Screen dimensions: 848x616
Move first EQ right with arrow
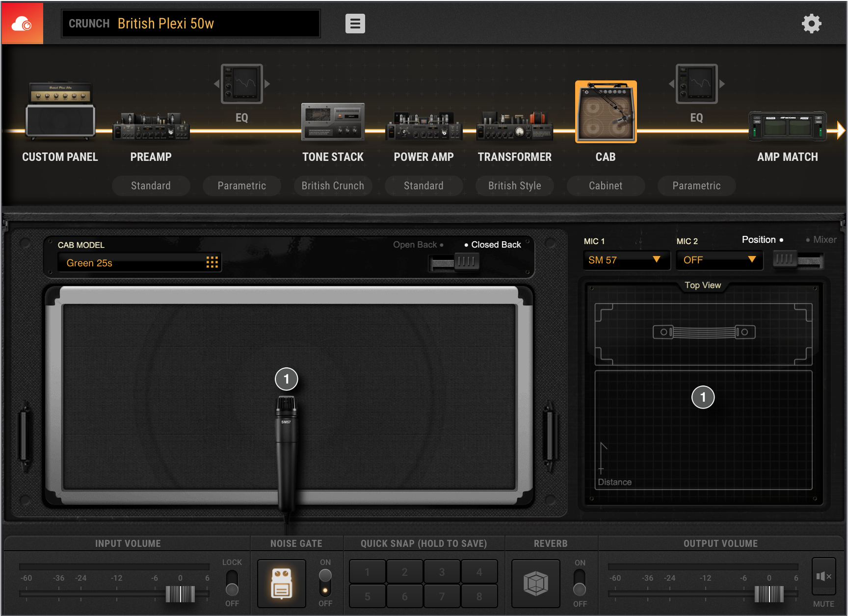click(267, 84)
